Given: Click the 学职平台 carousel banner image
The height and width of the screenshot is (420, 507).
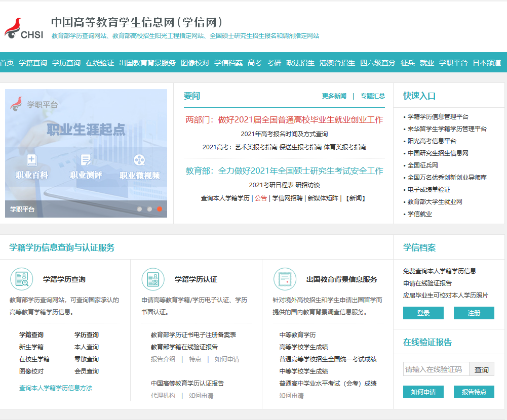Looking at the screenshot, I should click(x=86, y=153).
